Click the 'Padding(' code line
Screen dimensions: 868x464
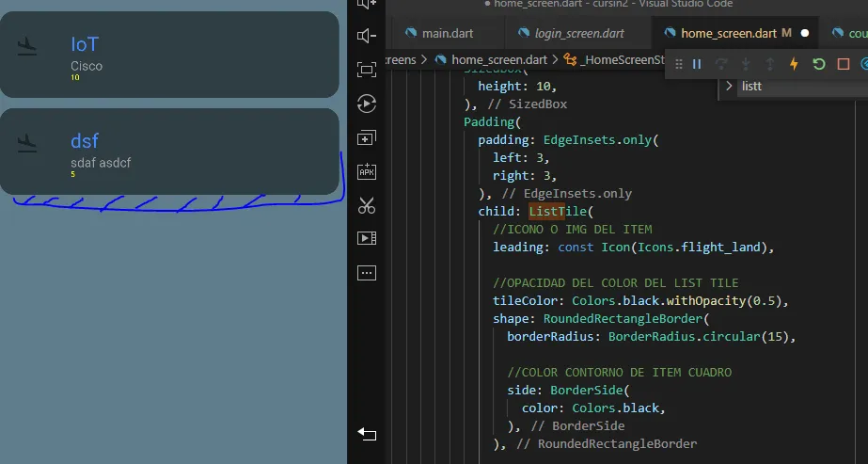click(x=492, y=121)
